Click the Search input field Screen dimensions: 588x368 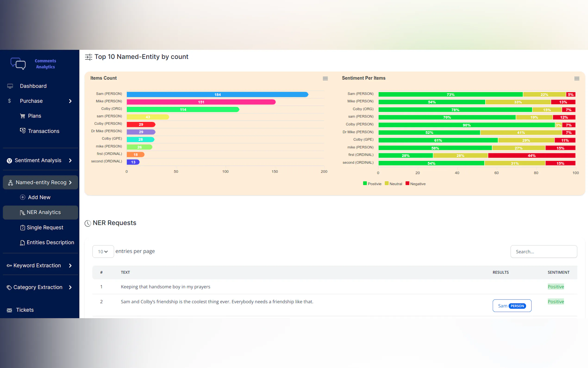(544, 251)
